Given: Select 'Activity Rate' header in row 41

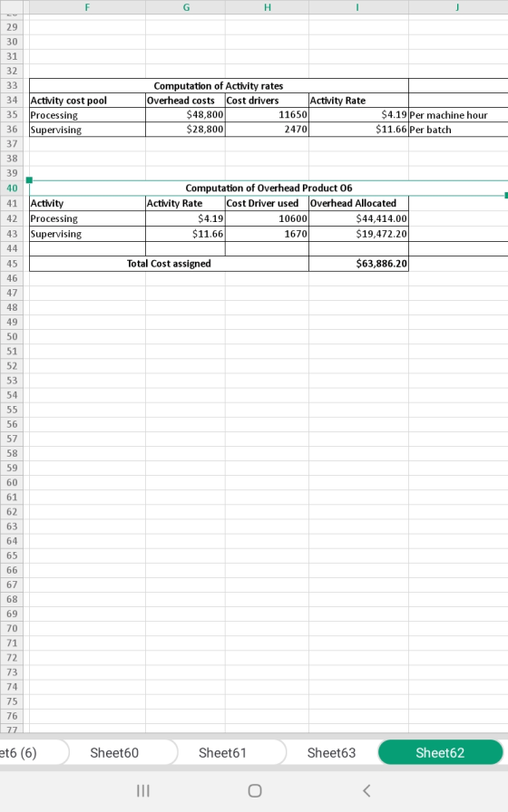Looking at the screenshot, I should pyautogui.click(x=186, y=204).
